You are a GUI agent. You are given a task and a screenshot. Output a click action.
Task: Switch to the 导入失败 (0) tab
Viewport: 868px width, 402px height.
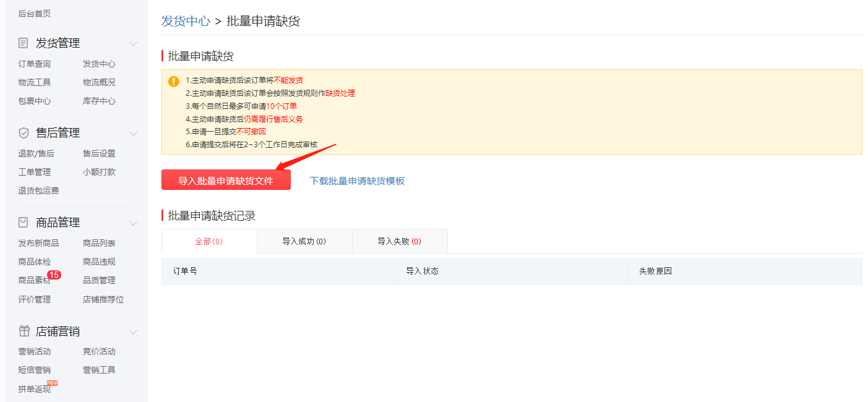click(400, 241)
